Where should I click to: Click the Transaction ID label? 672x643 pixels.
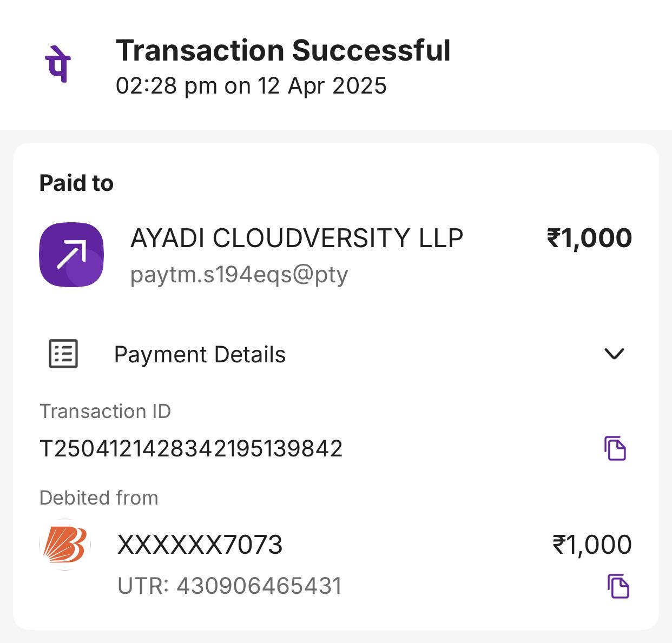105,412
